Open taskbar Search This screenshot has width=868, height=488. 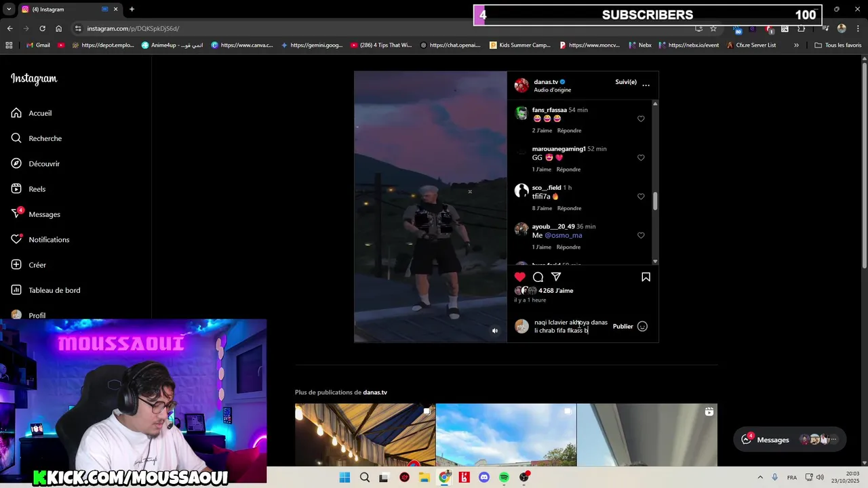click(x=365, y=477)
